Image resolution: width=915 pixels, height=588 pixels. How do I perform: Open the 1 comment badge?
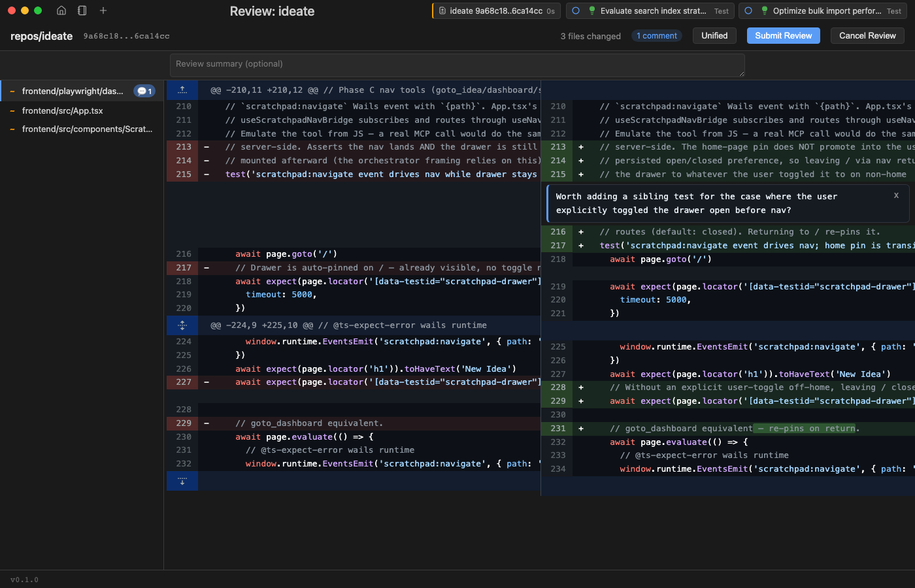[657, 36]
